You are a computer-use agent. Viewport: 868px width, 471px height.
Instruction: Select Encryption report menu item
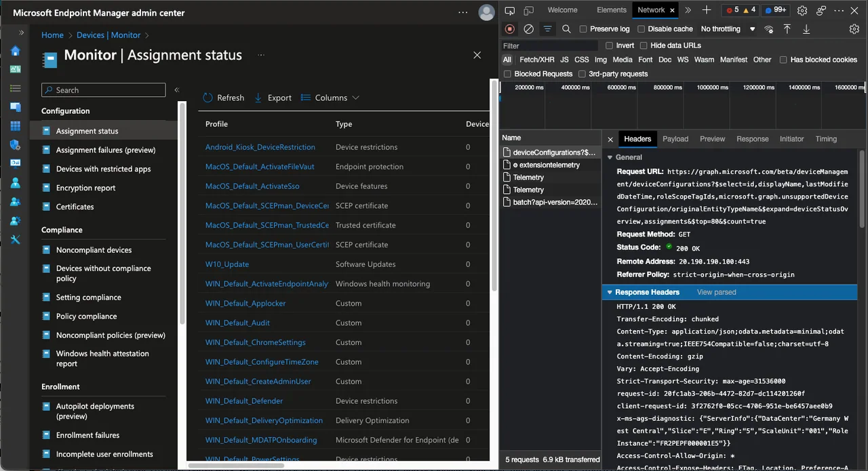pos(85,188)
